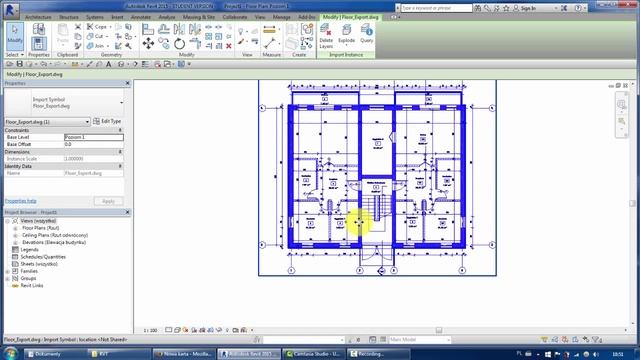Open the Import Symbol type selector dropdown
Viewport: 640px width, 360px height.
pos(64,103)
